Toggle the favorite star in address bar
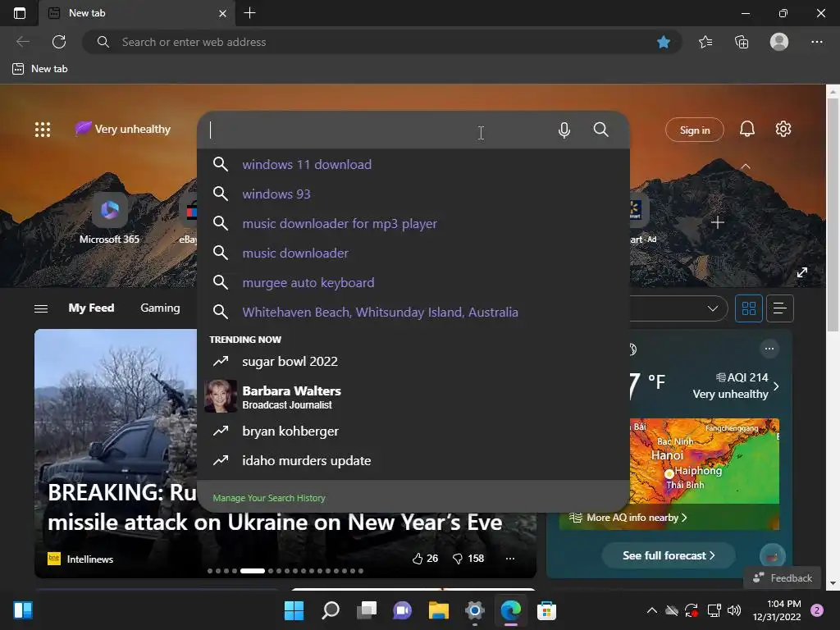 pyautogui.click(x=663, y=42)
